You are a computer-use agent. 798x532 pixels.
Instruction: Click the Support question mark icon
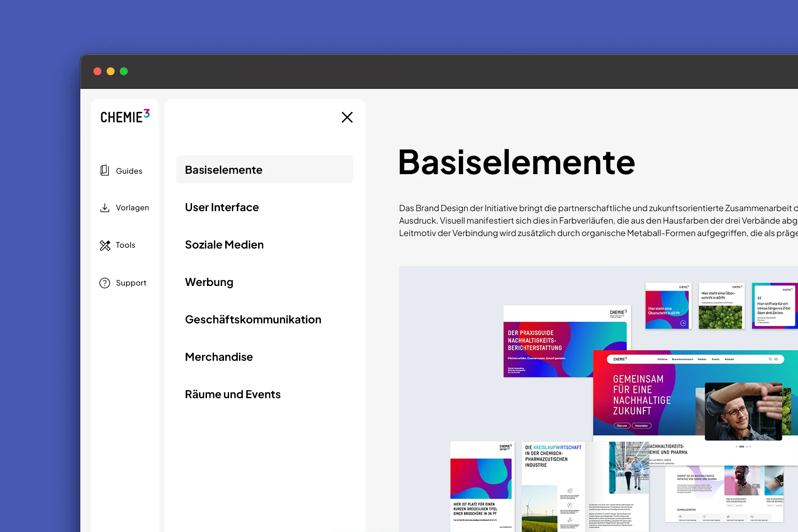click(x=105, y=283)
